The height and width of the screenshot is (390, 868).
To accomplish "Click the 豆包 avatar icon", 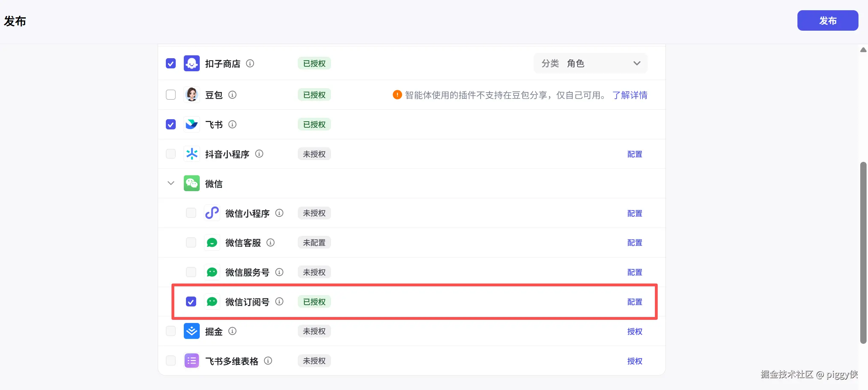I will pos(192,95).
